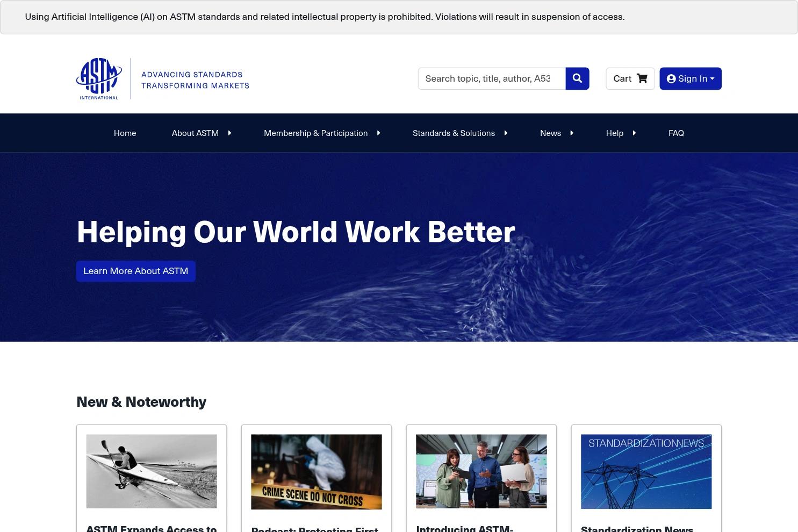Open the News menu

550,133
